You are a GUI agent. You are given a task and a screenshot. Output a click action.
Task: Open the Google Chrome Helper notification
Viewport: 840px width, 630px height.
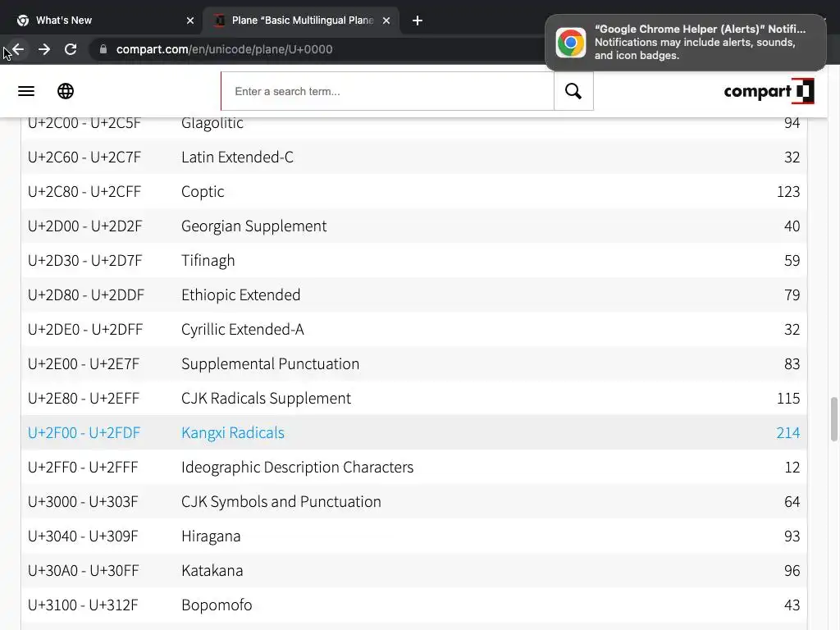point(686,43)
